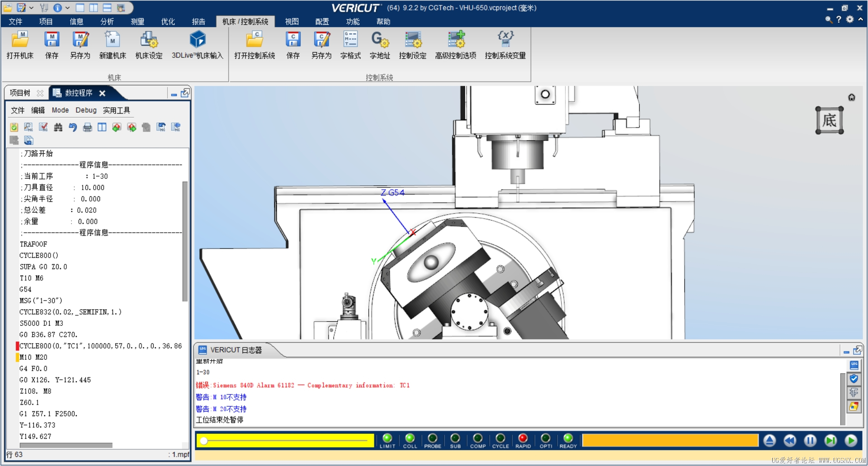This screenshot has width=868, height=466.
Task: Open 控制设定 control settings
Action: pos(413,45)
